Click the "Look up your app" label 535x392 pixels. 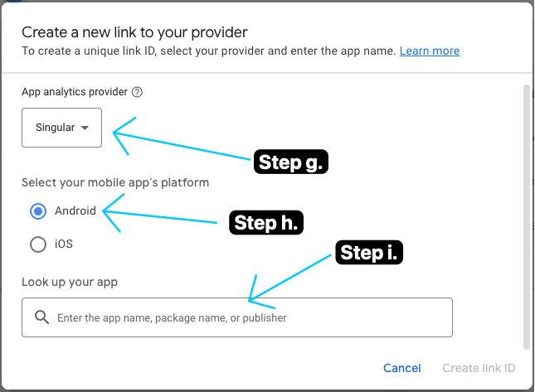70,282
